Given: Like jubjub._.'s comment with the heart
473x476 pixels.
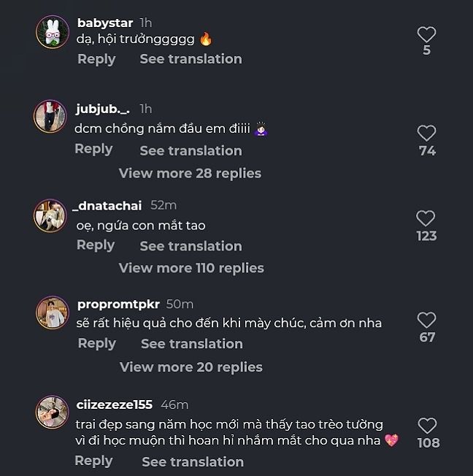Looking at the screenshot, I should coord(426,133).
